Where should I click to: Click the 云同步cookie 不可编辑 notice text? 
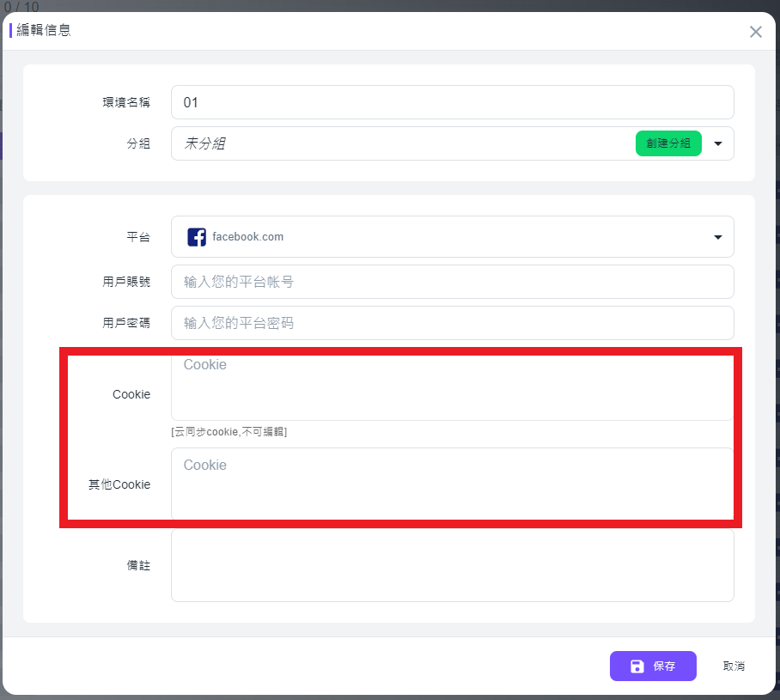tap(230, 432)
